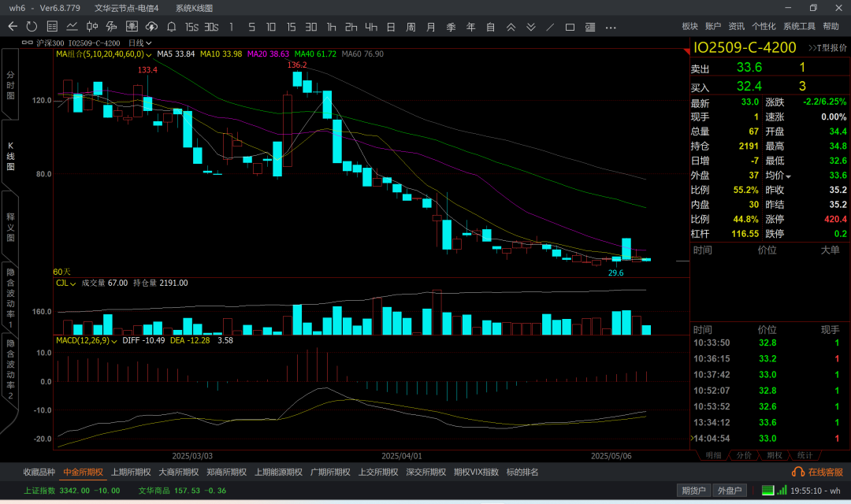This screenshot has width=851, height=504.
Task: Click the refresh icon in toolbar
Action: click(x=32, y=27)
